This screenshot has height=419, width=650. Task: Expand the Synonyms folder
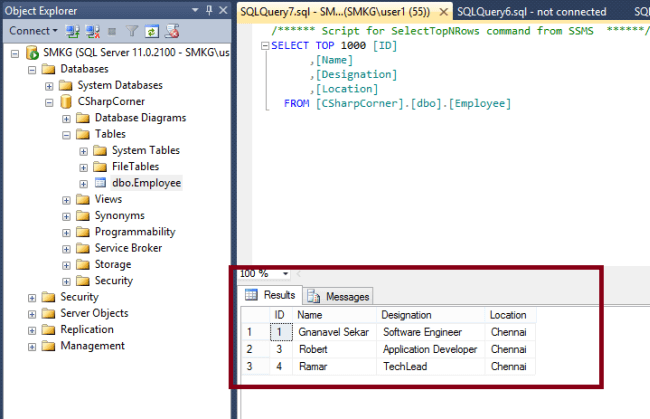[66, 216]
